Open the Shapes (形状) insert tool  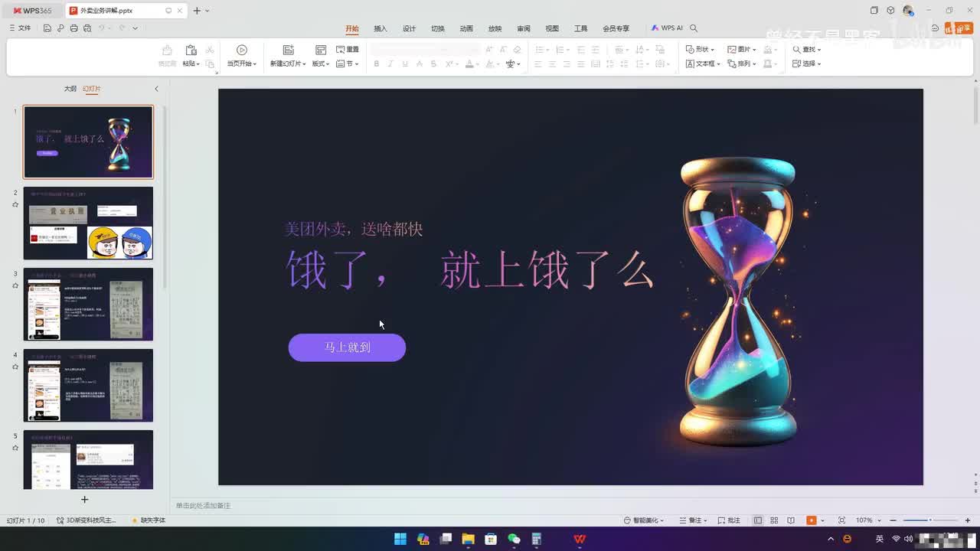pos(700,49)
